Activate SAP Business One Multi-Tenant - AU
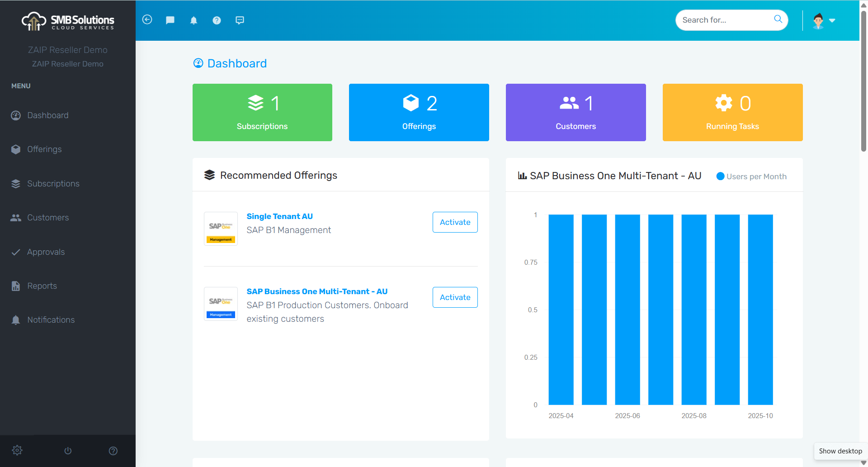Screen dimensions: 868x467 [455, 297]
